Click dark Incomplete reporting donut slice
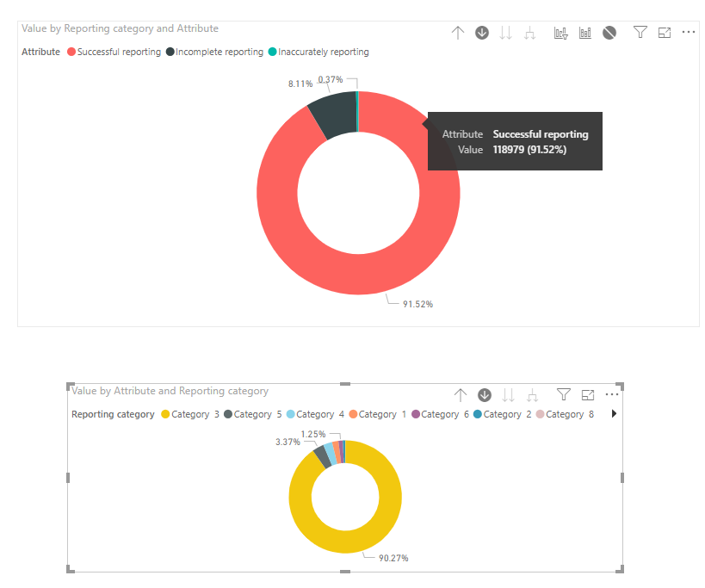This screenshot has height=588, width=705. [x=337, y=114]
